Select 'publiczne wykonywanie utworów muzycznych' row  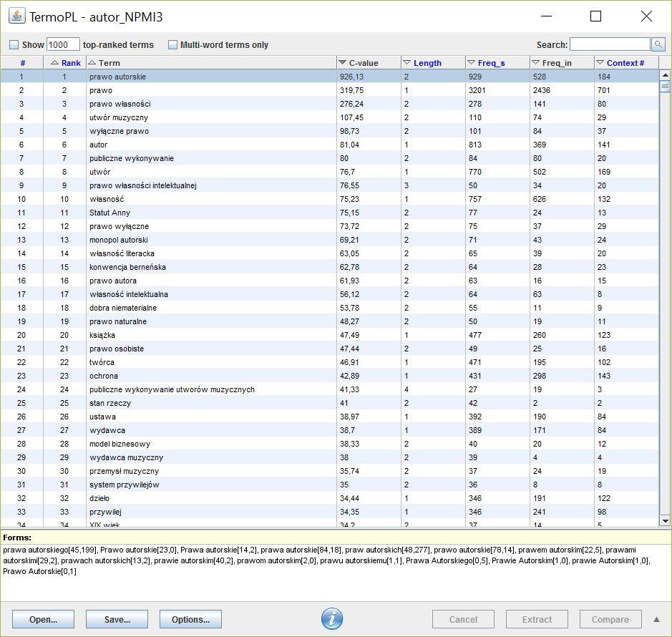pos(329,389)
